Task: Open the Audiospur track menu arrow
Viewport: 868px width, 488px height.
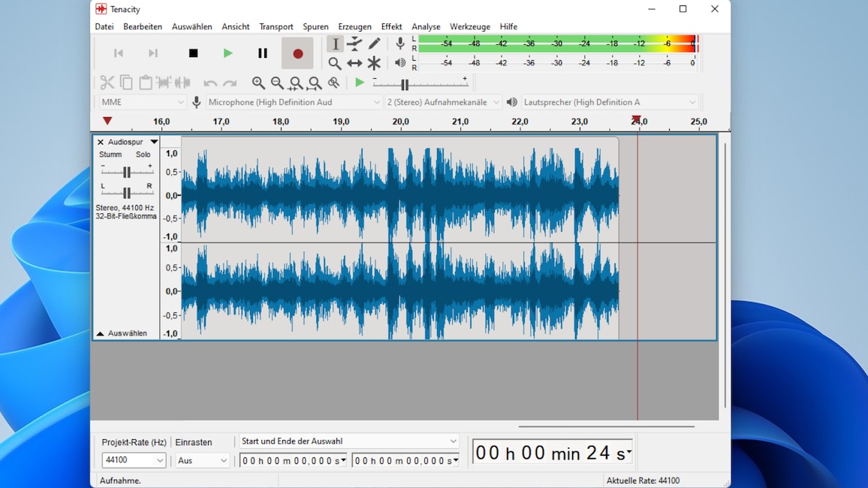Action: point(154,142)
